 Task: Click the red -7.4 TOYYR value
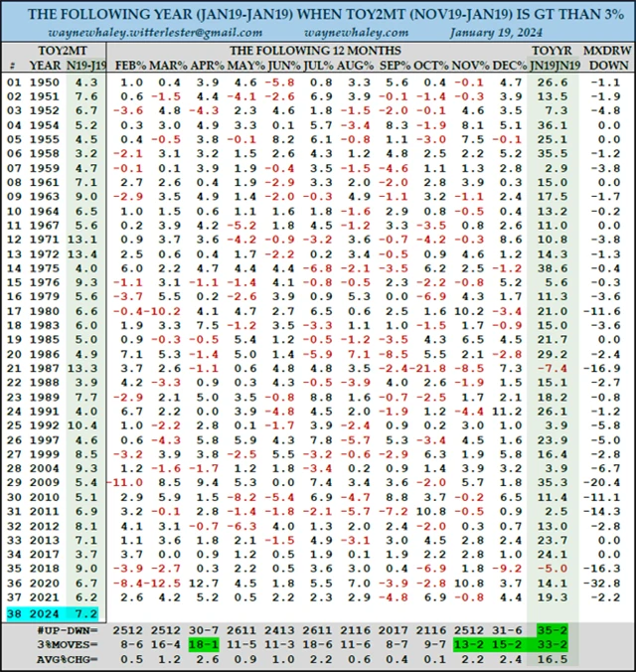(x=553, y=369)
